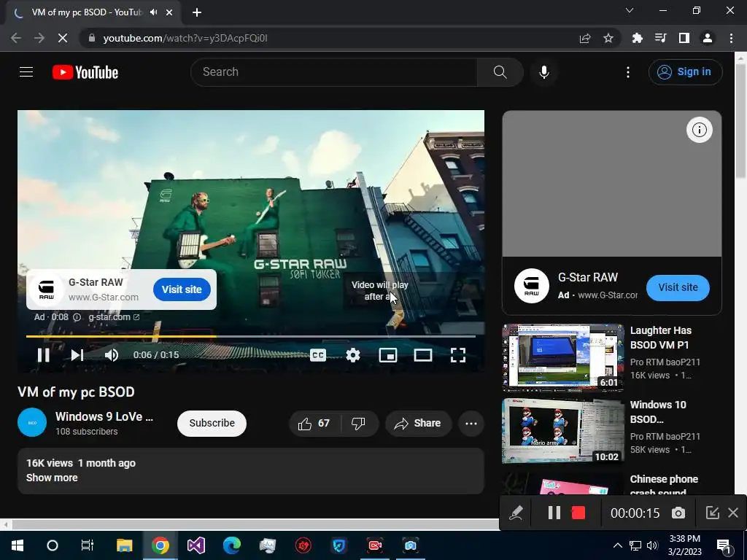Open the player settings gear
The width and height of the screenshot is (747, 560).
click(352, 355)
